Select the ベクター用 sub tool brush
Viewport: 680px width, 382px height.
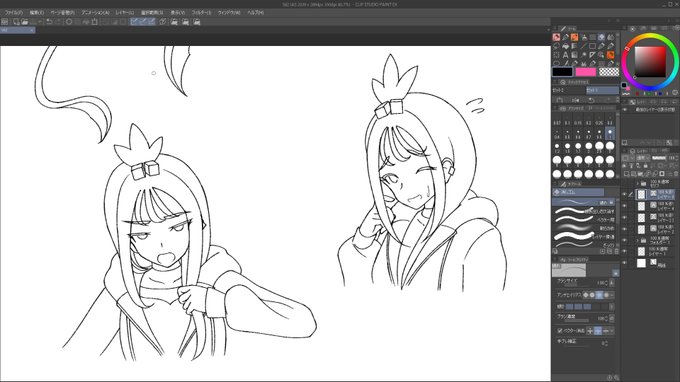[x=584, y=220]
